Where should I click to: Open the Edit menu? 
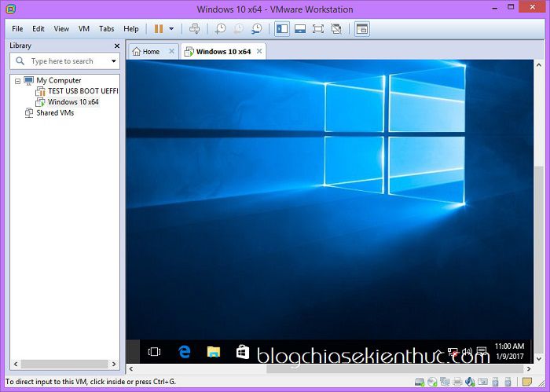tap(38, 29)
